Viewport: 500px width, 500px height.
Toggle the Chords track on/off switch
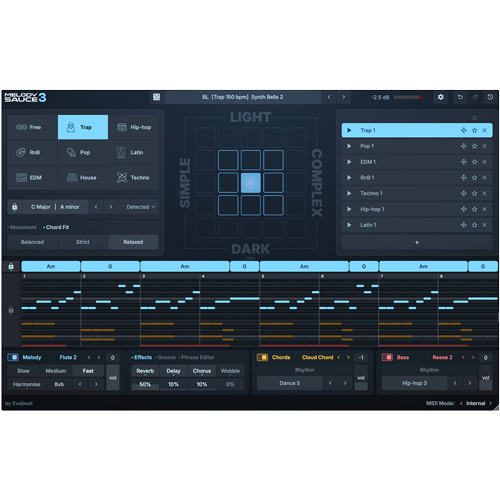tap(262, 357)
